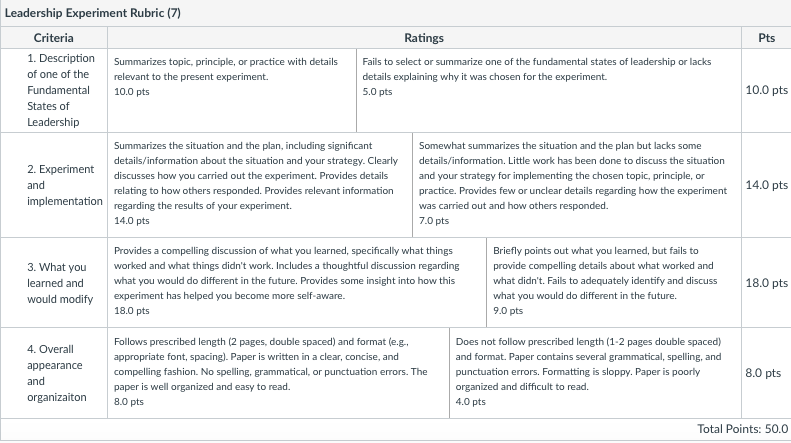Select the 5.0 pts rating 'Fails to select or summarize'
The image size is (791, 443).
click(549, 91)
